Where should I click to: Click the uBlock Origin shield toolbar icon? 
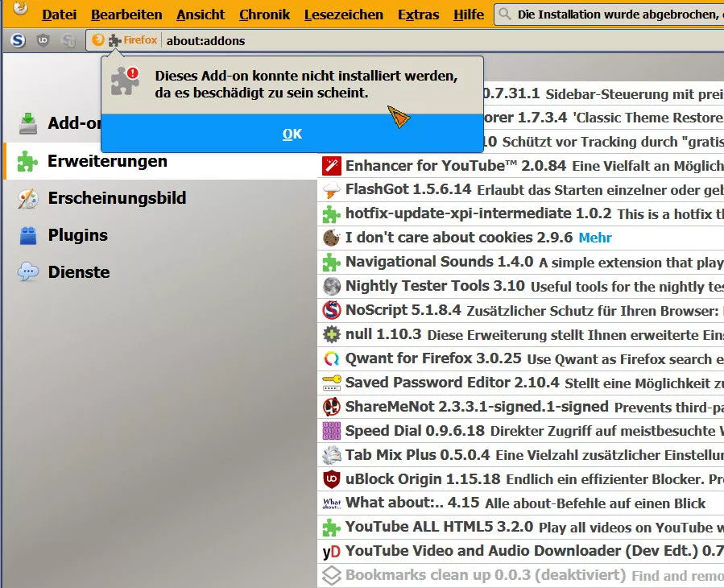pyautogui.click(x=43, y=40)
